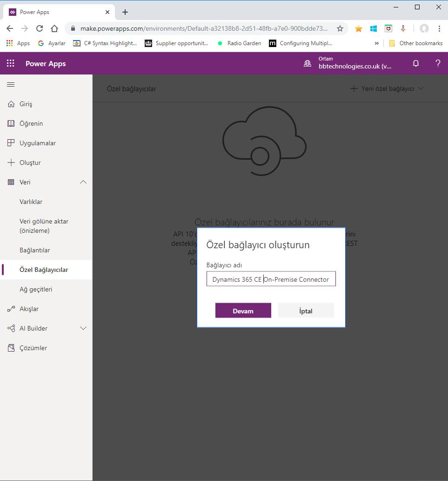Click the AI Builder icon
This screenshot has width=448, height=481.
[11, 329]
